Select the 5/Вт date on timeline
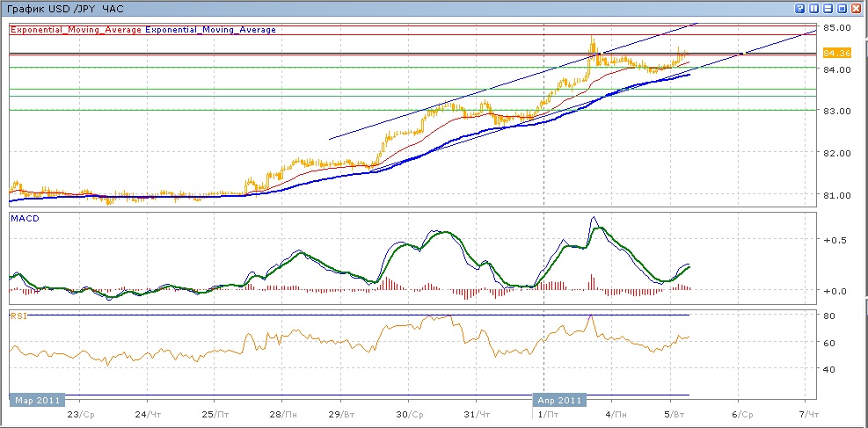The height and width of the screenshot is (428, 868). [674, 413]
